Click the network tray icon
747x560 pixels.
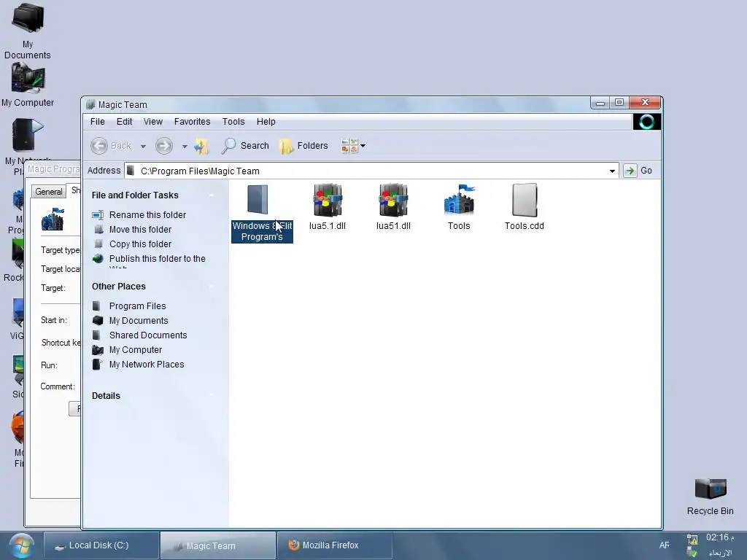(692, 540)
